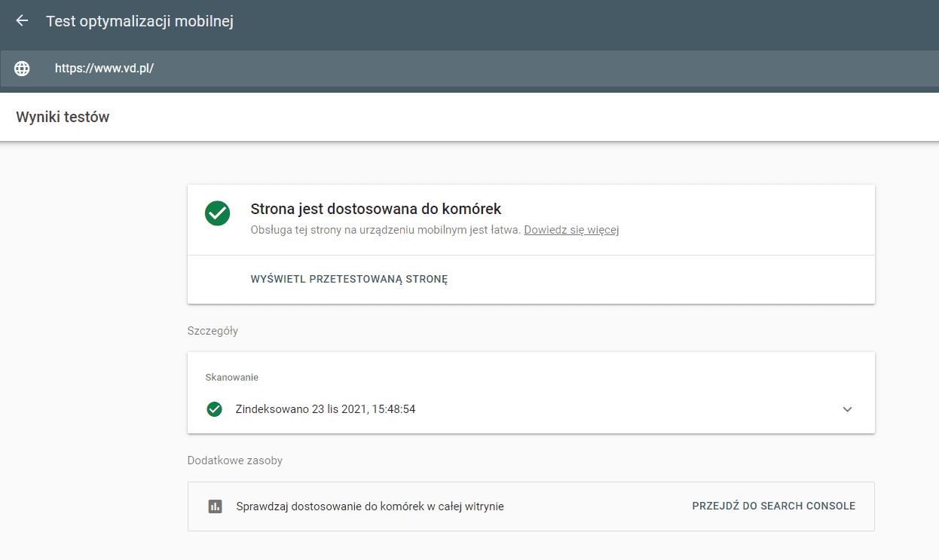Collapse the Skanowanie entry with its chevron

(847, 409)
